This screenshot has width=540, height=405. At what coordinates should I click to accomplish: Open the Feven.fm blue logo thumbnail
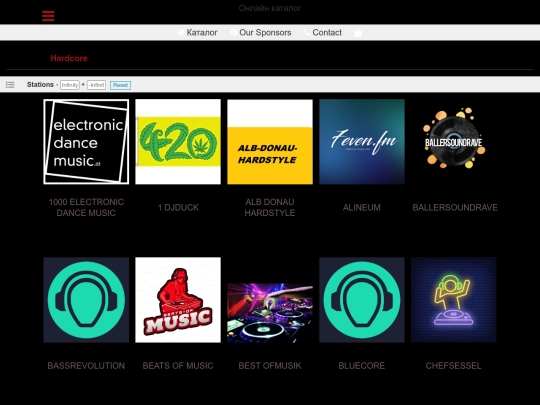coord(362,142)
